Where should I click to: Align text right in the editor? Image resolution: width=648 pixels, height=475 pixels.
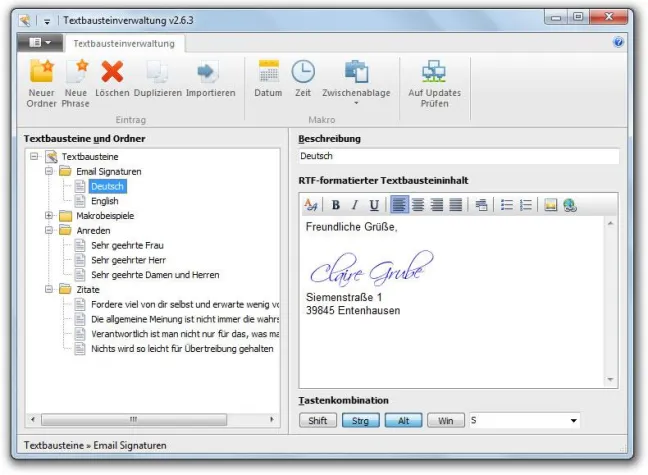point(437,205)
